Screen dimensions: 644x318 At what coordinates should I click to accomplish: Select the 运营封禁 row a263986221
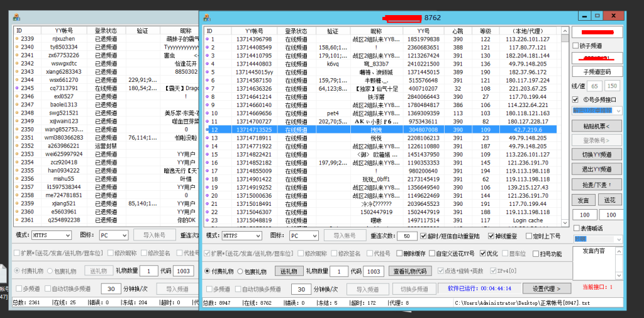pos(107,145)
